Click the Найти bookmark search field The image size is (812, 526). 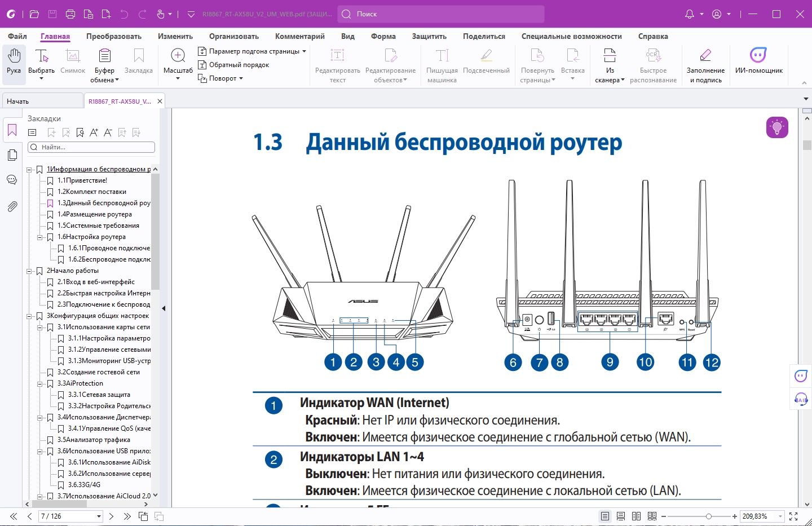(90, 147)
